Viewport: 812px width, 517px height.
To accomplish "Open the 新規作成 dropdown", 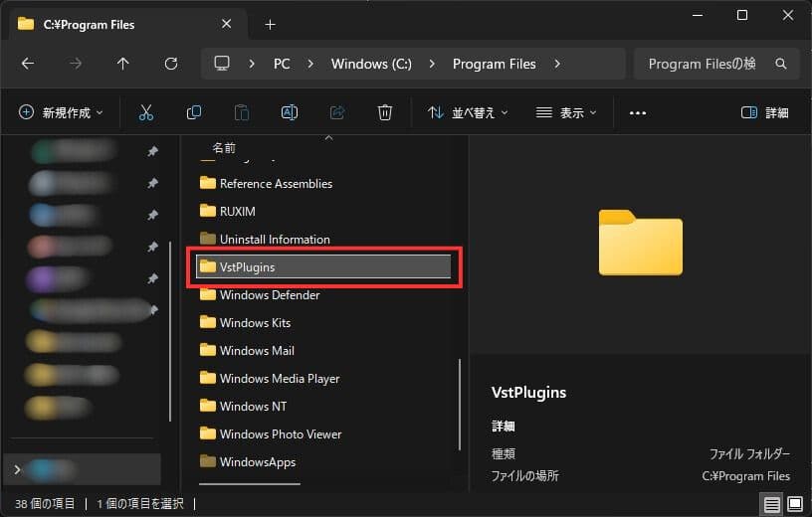I will 61,112.
